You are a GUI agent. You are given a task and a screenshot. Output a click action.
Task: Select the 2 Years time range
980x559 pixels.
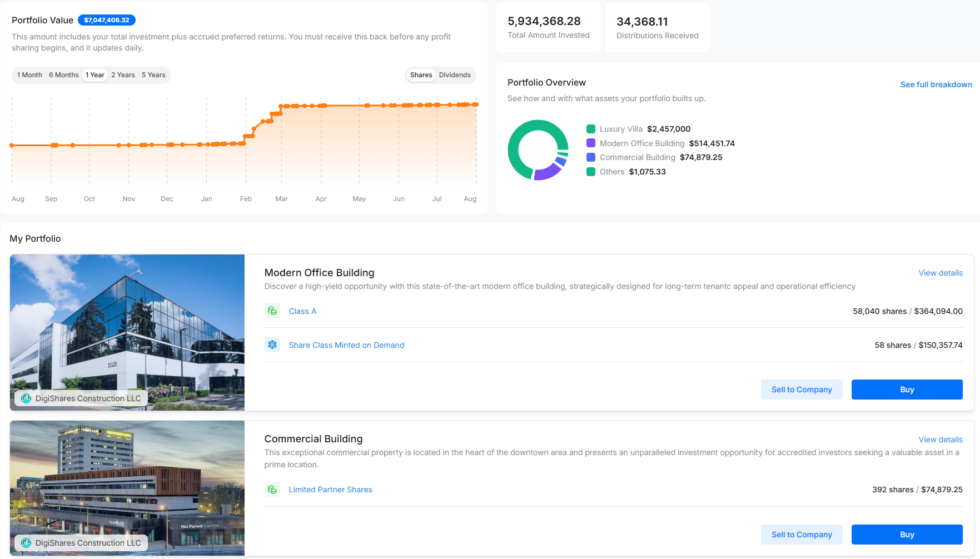pos(123,75)
